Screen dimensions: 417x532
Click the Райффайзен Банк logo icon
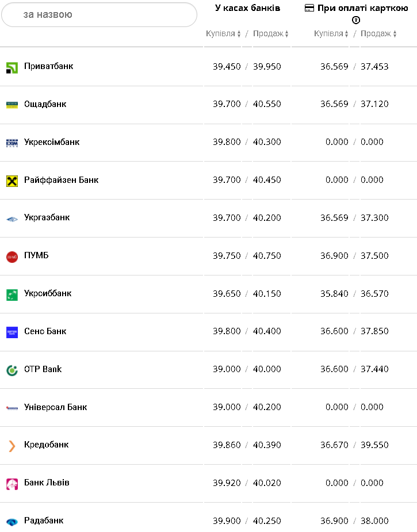click(12, 181)
